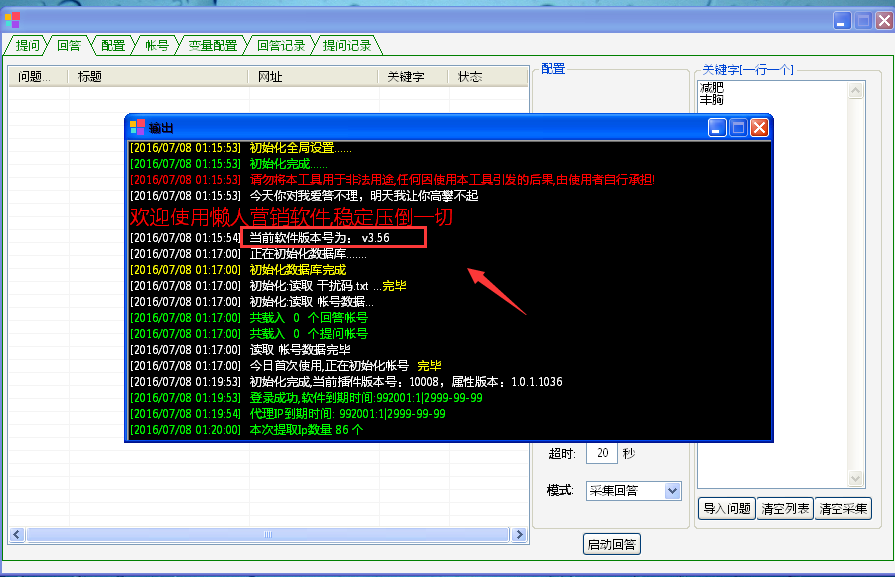The width and height of the screenshot is (895, 577).
Task: View the 提问记录 tab
Action: pos(347,45)
